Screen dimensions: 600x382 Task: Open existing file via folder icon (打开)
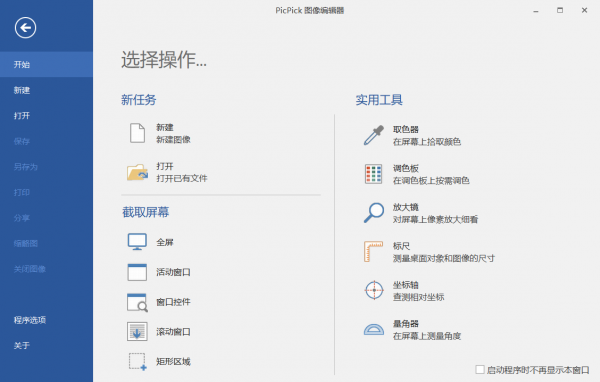137,172
